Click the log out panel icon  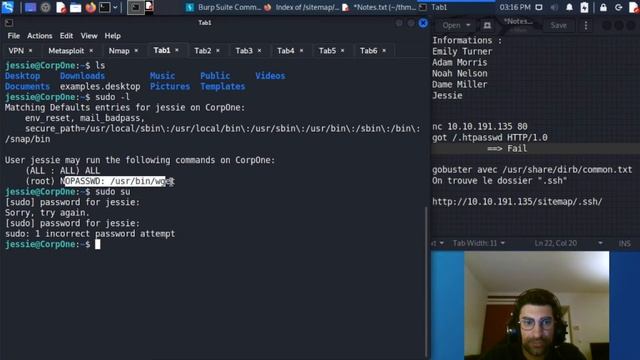[619, 7]
